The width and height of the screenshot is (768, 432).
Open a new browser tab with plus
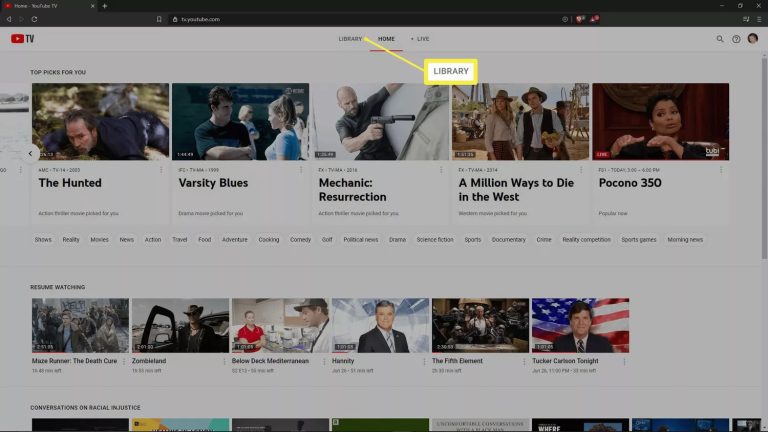(104, 6)
